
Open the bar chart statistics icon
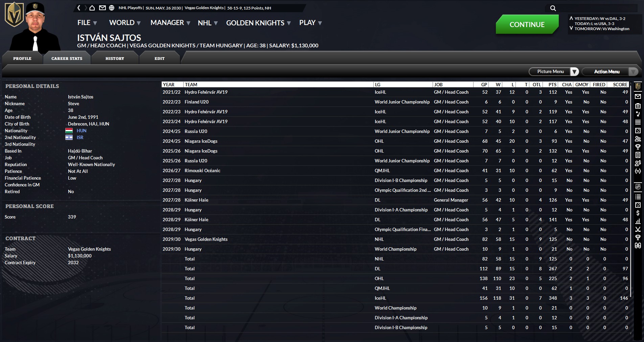[638, 221]
